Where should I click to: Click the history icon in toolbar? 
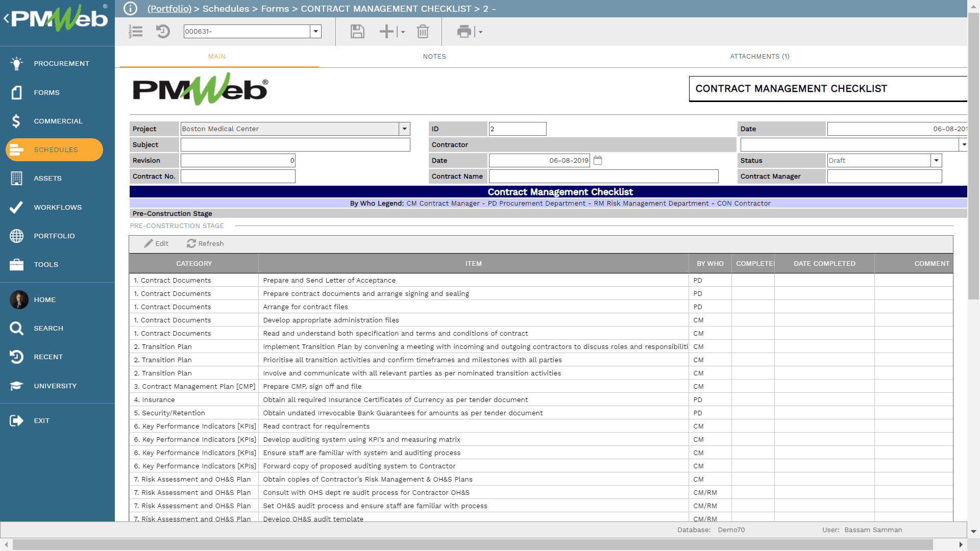[163, 32]
